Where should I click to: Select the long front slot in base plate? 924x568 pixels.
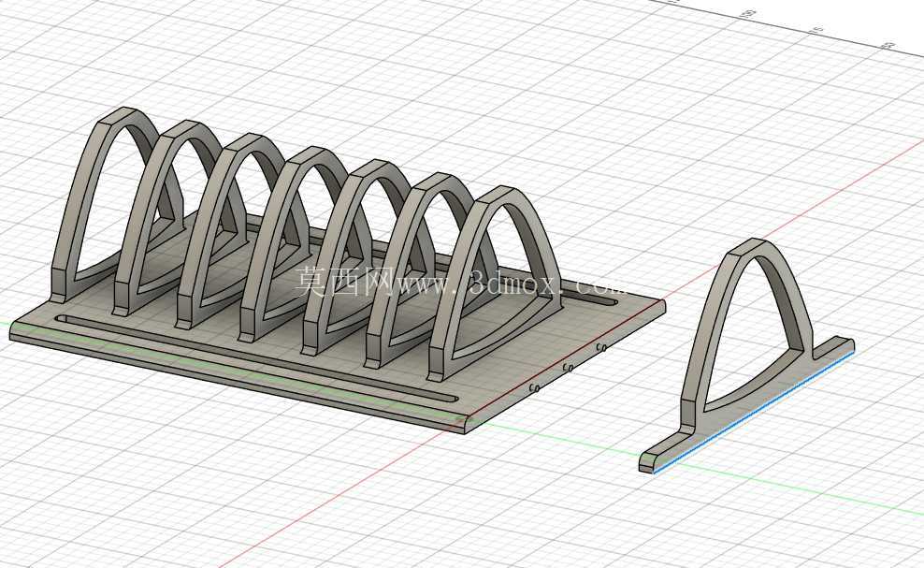pyautogui.click(x=257, y=358)
